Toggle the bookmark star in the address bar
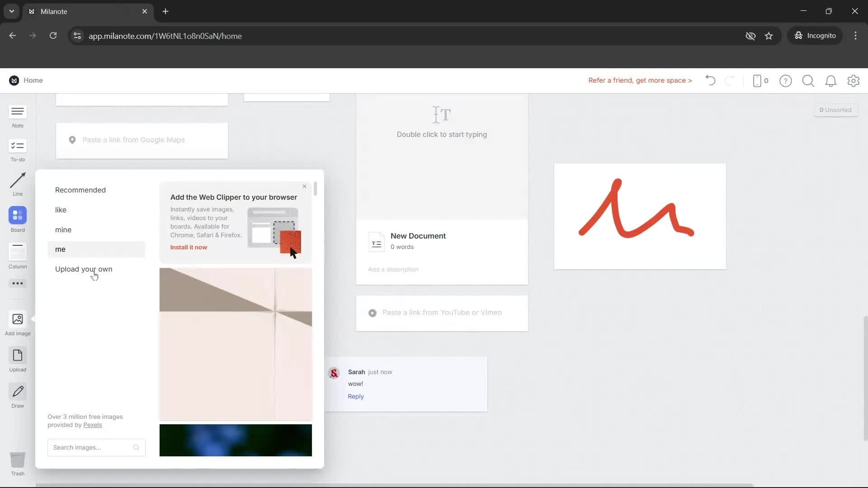868x488 pixels. point(769,36)
